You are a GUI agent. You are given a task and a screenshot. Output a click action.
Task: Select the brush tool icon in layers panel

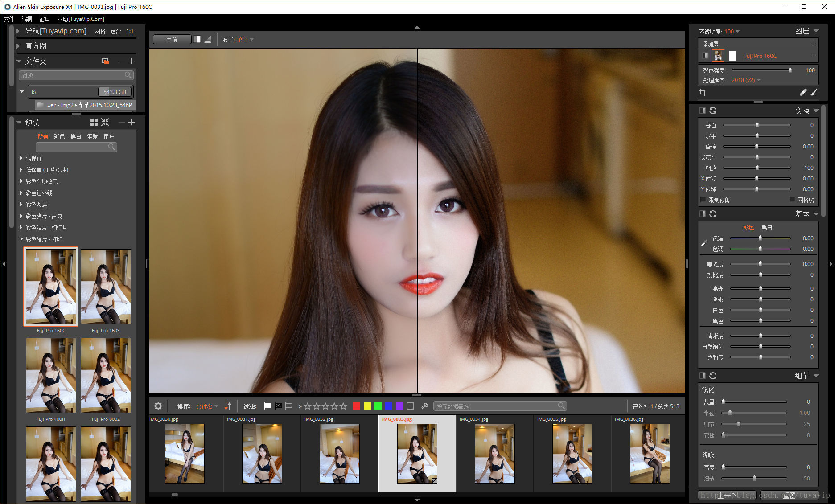tap(814, 92)
